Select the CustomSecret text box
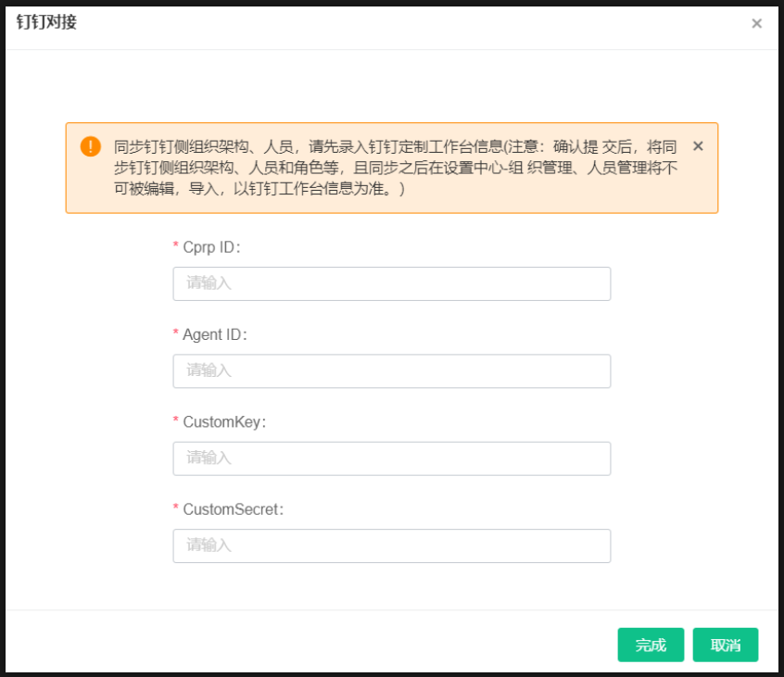 coord(391,546)
